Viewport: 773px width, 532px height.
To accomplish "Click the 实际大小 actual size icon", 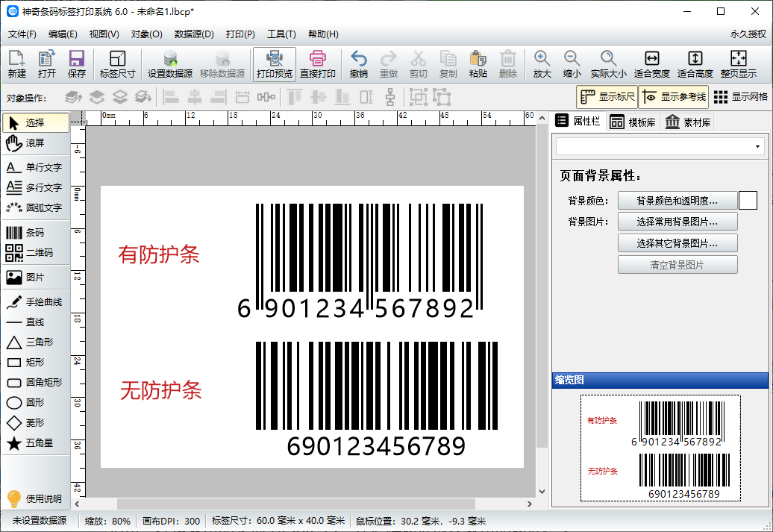I will click(608, 64).
